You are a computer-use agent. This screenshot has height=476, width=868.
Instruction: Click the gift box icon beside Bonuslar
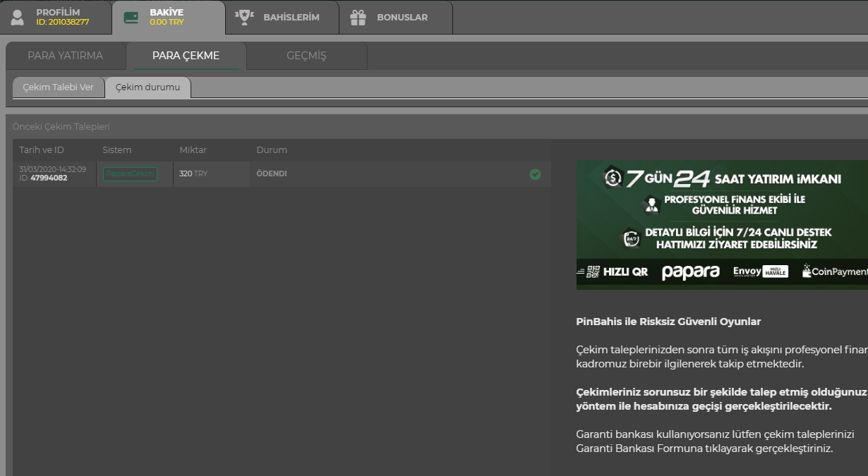pyautogui.click(x=358, y=18)
